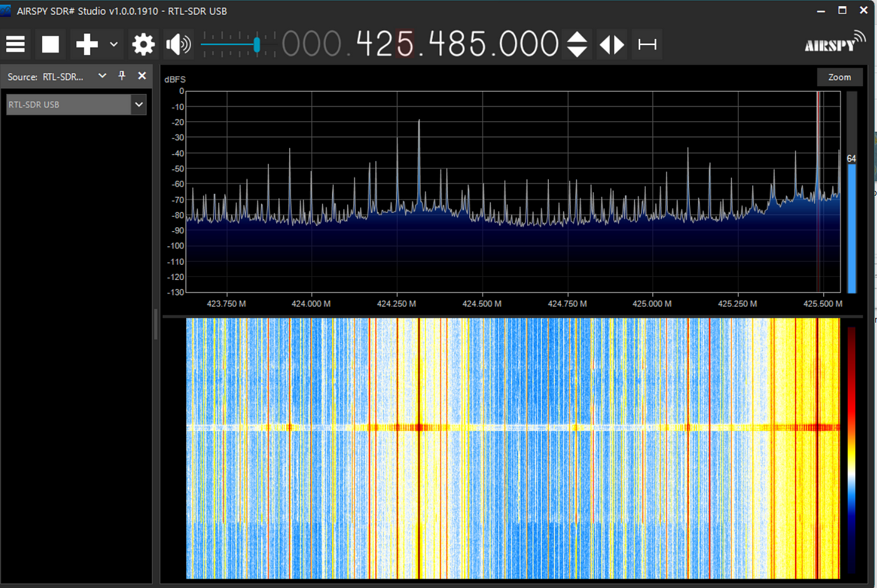Open the Source panel options chevron
Viewport: 877px width, 588px height.
point(102,76)
